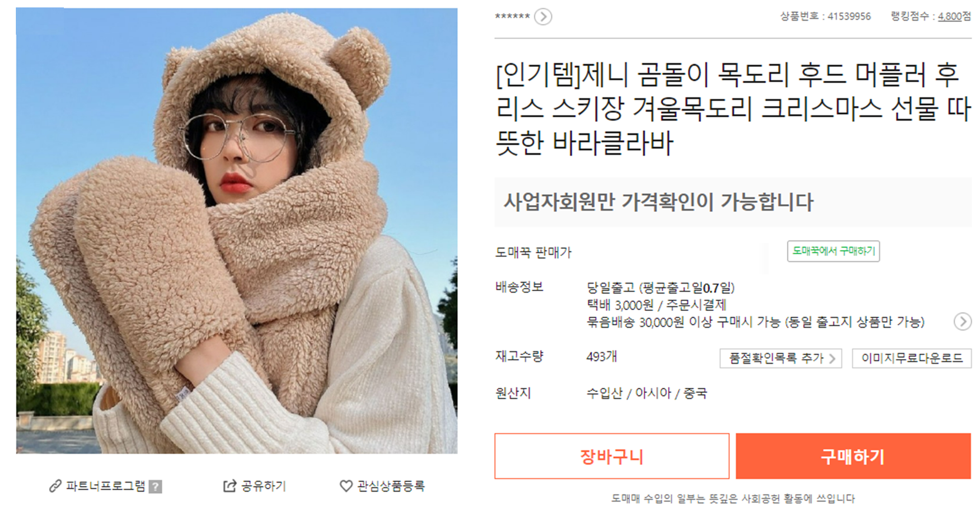Viewport: 980px width, 516px height.
Task: Click the partner program link icon
Action: pos(55,486)
